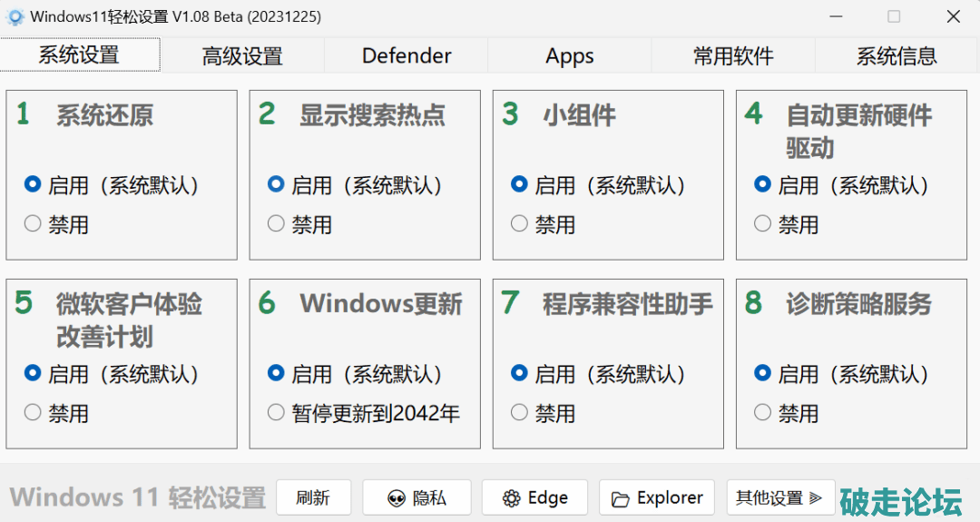Select 暂停更新到2042年 for Windows更新
This screenshot has width=980, height=522.
(x=277, y=412)
